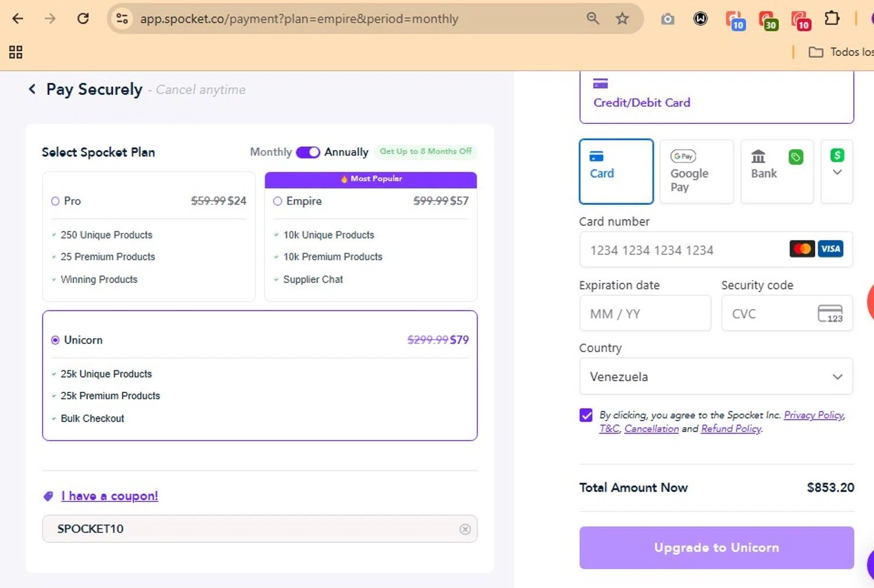Click the Most Popular banner

371,179
